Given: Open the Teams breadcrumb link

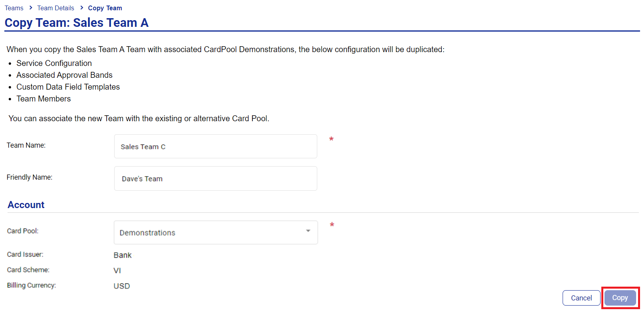Looking at the screenshot, I should 14,8.
